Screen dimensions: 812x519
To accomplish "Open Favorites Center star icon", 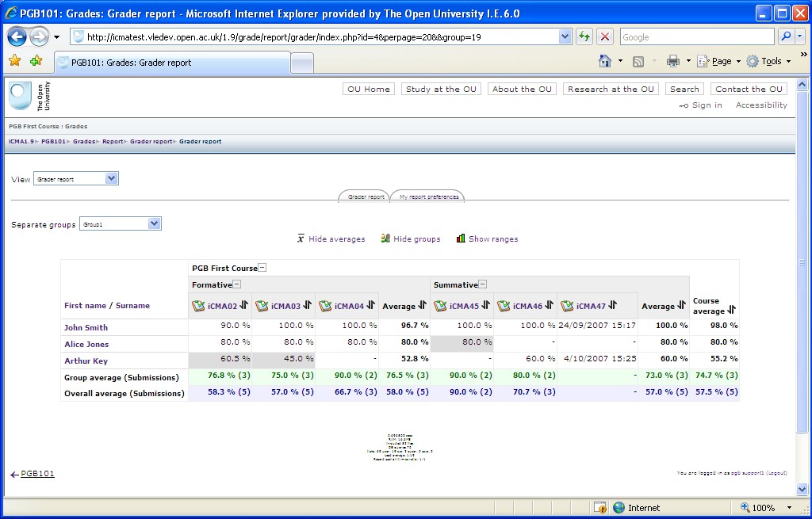I will [14, 61].
